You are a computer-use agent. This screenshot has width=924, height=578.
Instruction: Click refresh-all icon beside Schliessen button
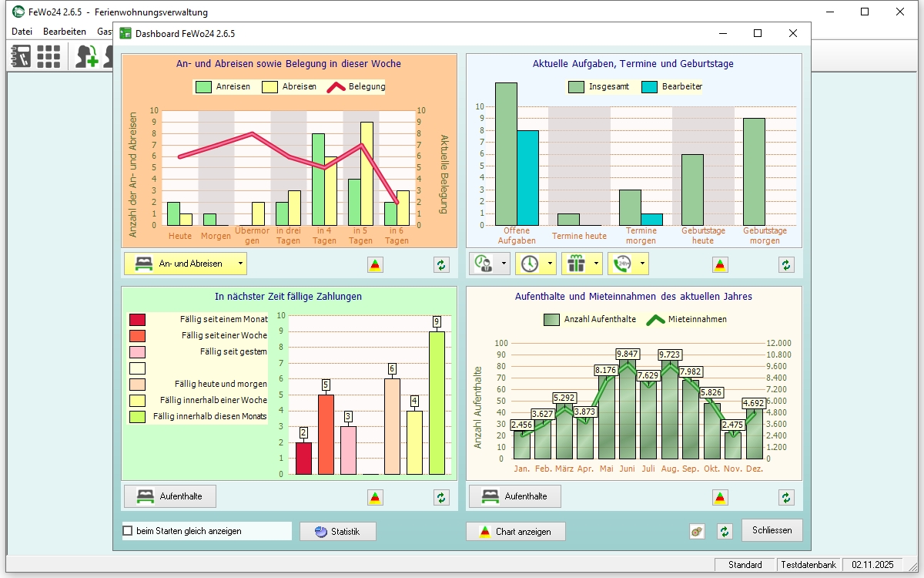click(x=725, y=531)
